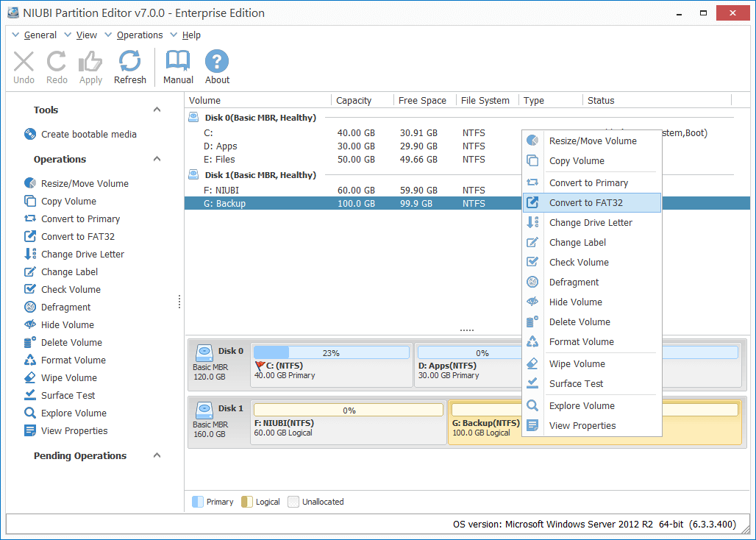Click the sidebar Convert to FAT32 icon
756x540 pixels.
[x=30, y=236]
